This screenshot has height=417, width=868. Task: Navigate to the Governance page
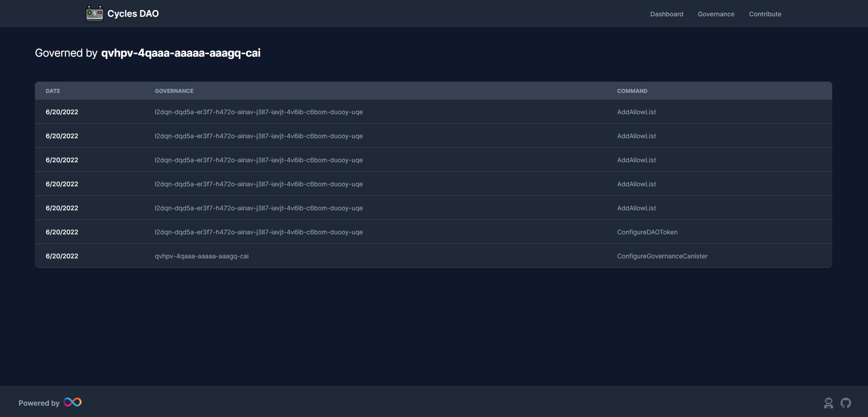716,14
